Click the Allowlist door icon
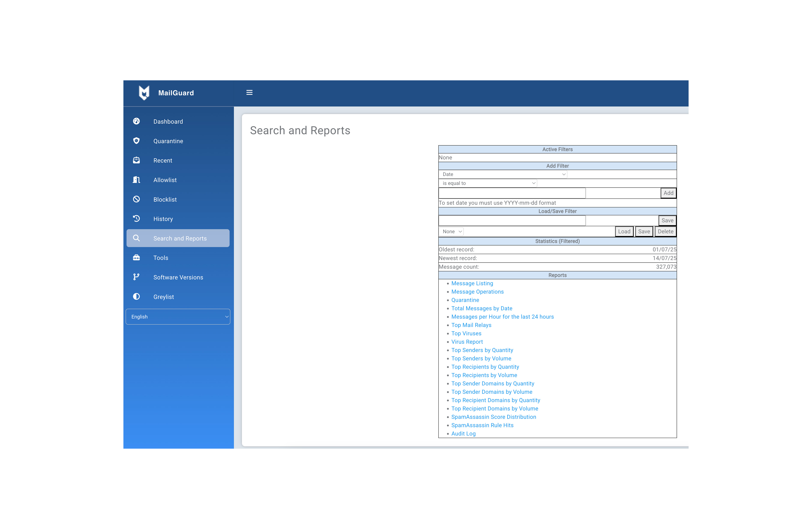 (x=136, y=179)
